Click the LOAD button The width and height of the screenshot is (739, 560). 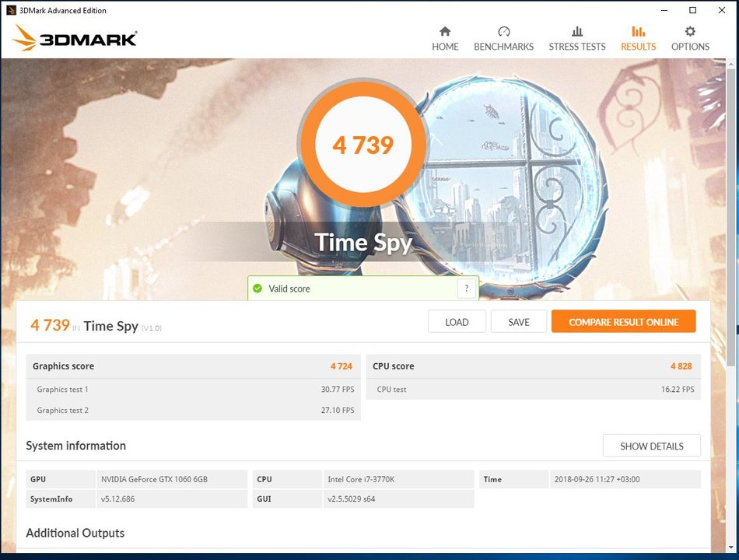(457, 321)
